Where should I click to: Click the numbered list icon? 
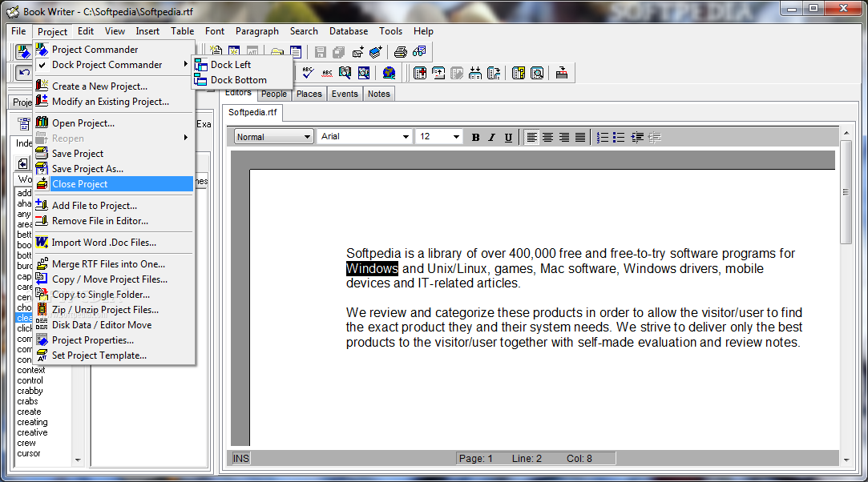(603, 137)
